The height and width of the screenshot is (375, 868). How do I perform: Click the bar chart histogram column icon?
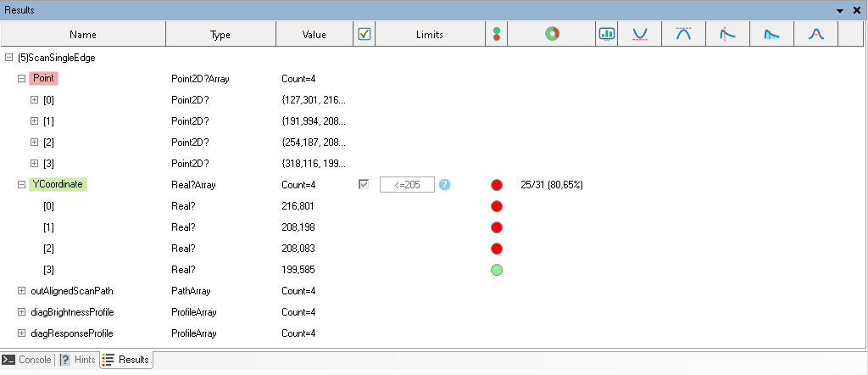click(606, 35)
